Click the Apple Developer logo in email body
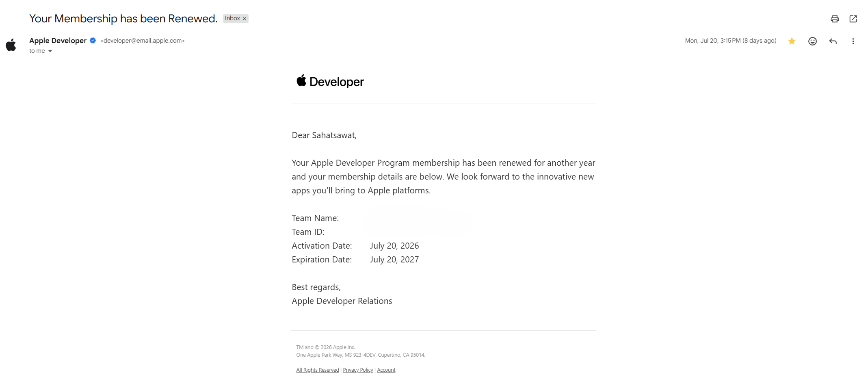Image resolution: width=868 pixels, height=377 pixels. pos(330,81)
